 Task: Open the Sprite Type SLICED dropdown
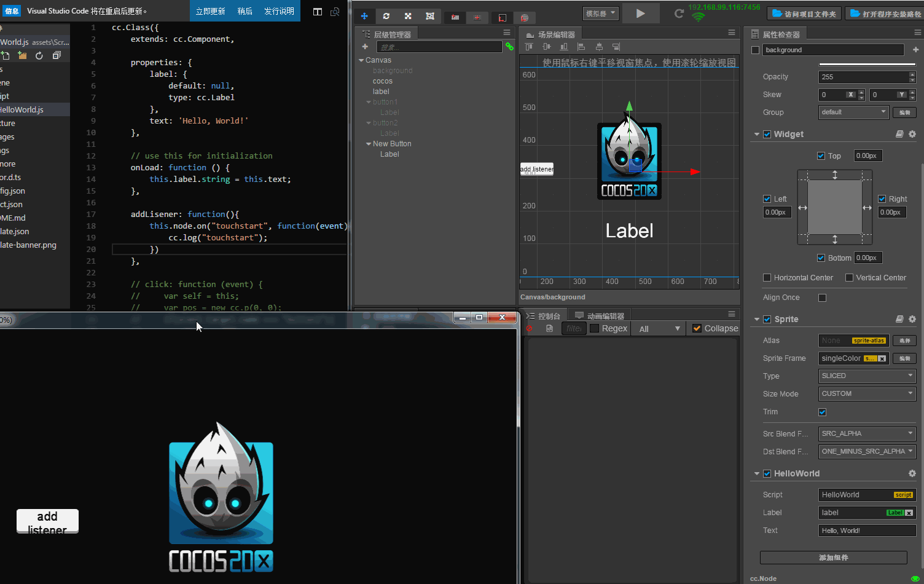pyautogui.click(x=867, y=376)
